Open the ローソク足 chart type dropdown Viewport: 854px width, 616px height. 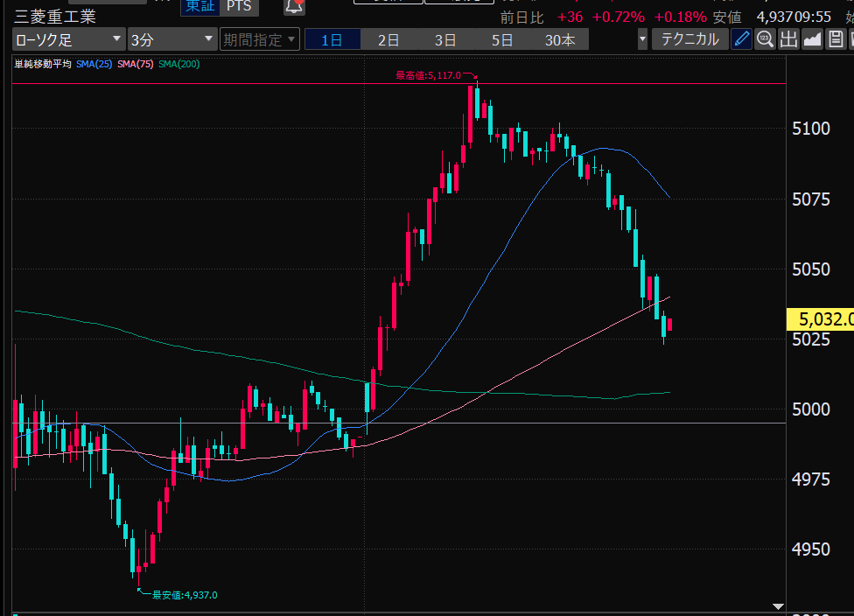pos(68,39)
